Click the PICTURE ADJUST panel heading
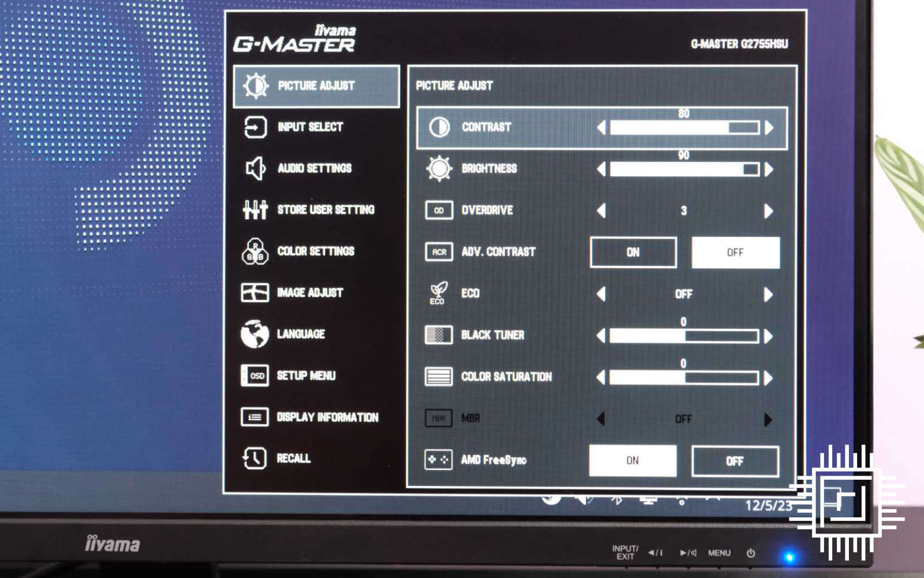The image size is (924, 578). (x=454, y=86)
